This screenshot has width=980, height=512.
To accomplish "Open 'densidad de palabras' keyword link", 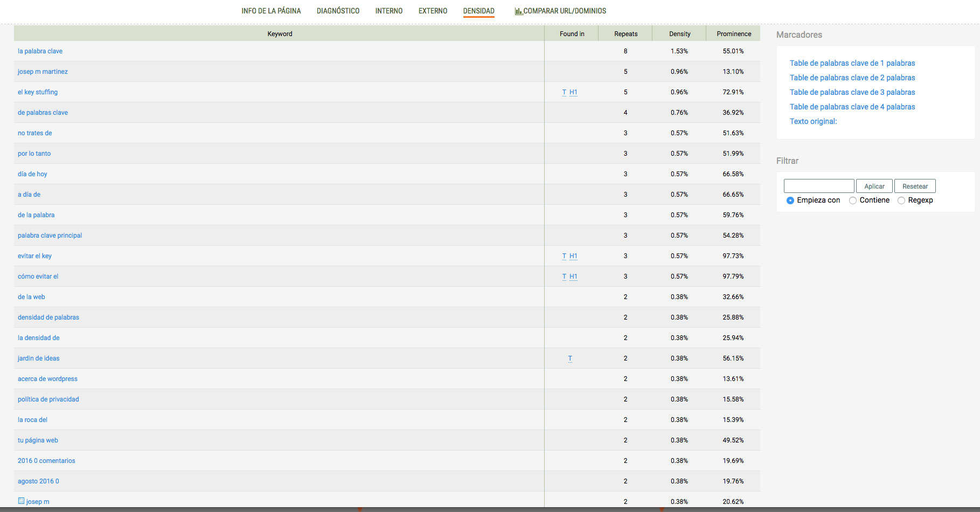I will (48, 317).
